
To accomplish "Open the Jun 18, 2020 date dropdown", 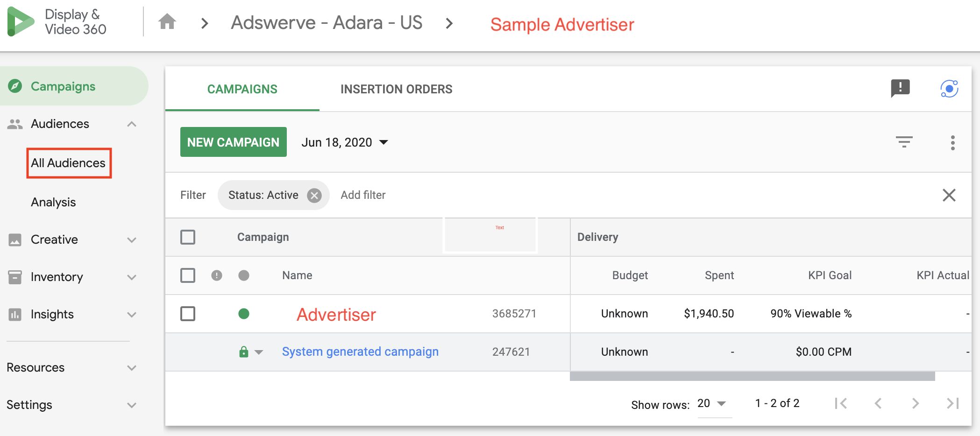I will tap(345, 142).
